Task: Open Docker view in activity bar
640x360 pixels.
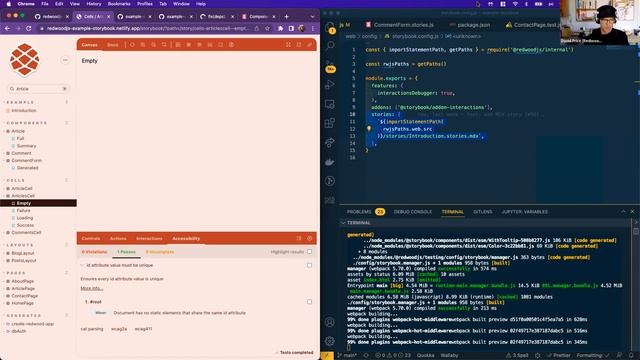Action: click(330, 162)
